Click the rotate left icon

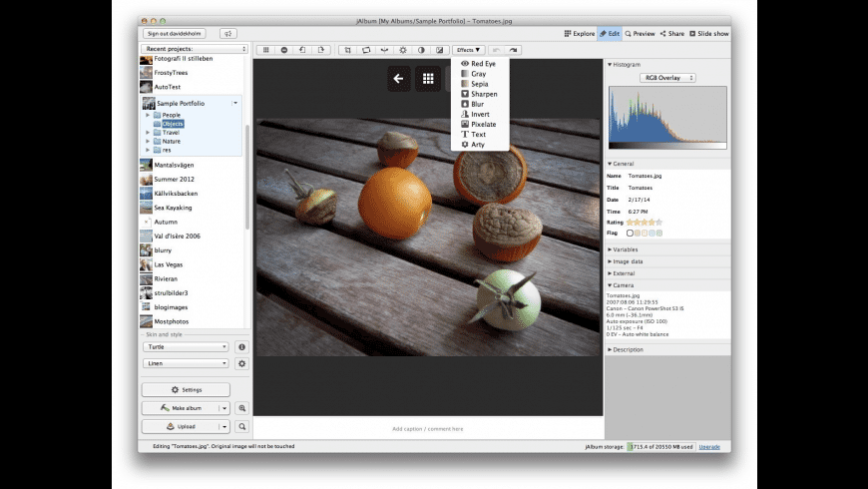[302, 49]
